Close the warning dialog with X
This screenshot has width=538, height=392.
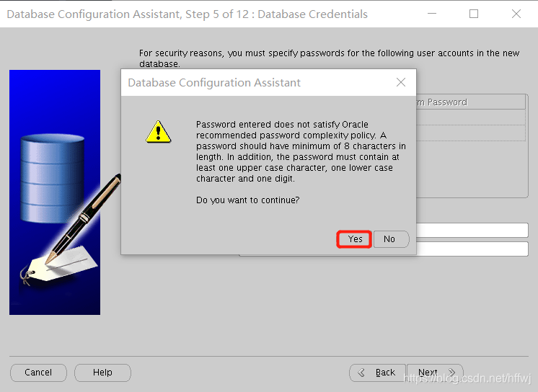(x=401, y=82)
